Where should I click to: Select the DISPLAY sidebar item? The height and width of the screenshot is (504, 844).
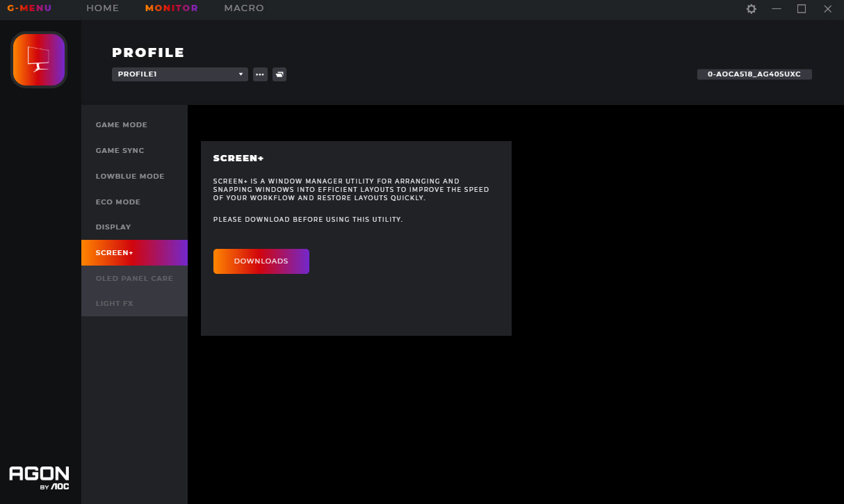(134, 227)
